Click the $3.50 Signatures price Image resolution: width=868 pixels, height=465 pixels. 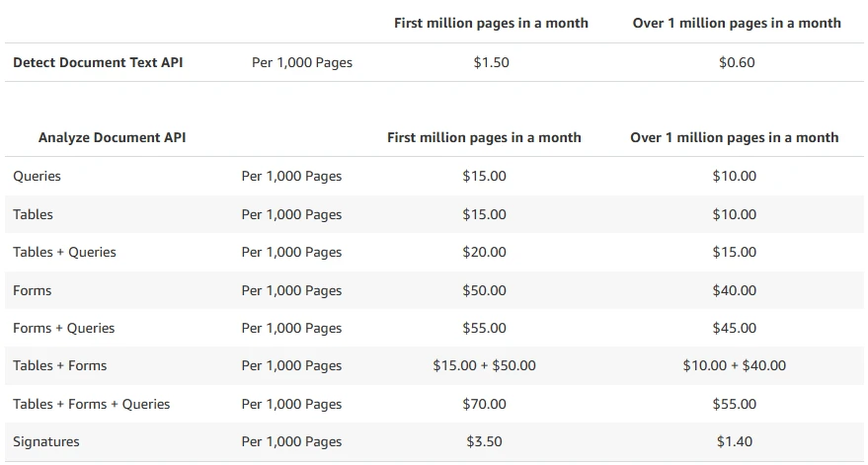click(484, 441)
